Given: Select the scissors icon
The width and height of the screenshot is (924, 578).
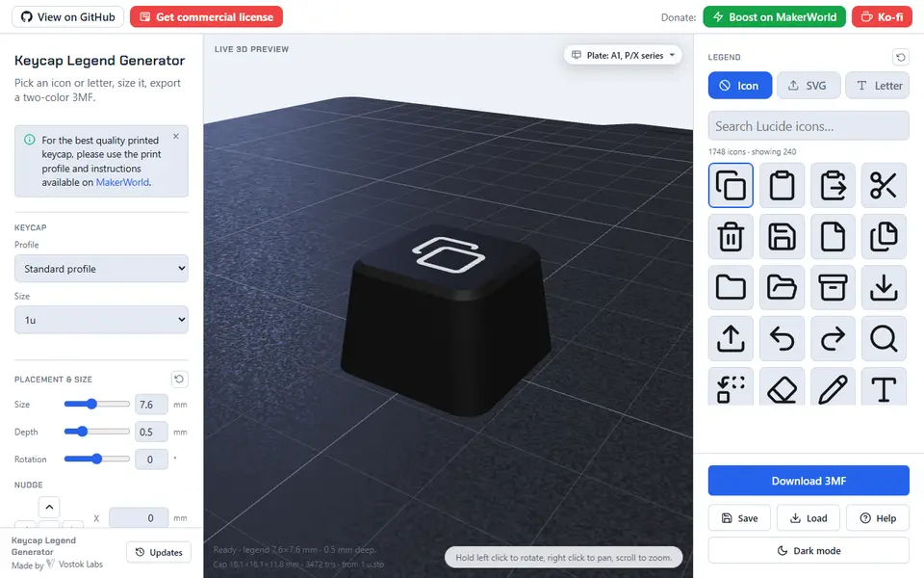Looking at the screenshot, I should (x=884, y=185).
